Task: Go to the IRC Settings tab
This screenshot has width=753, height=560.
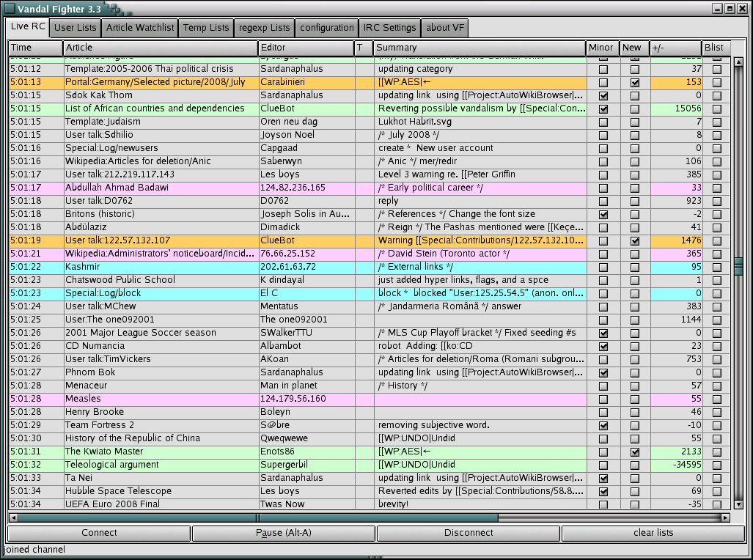Action: click(x=389, y=28)
